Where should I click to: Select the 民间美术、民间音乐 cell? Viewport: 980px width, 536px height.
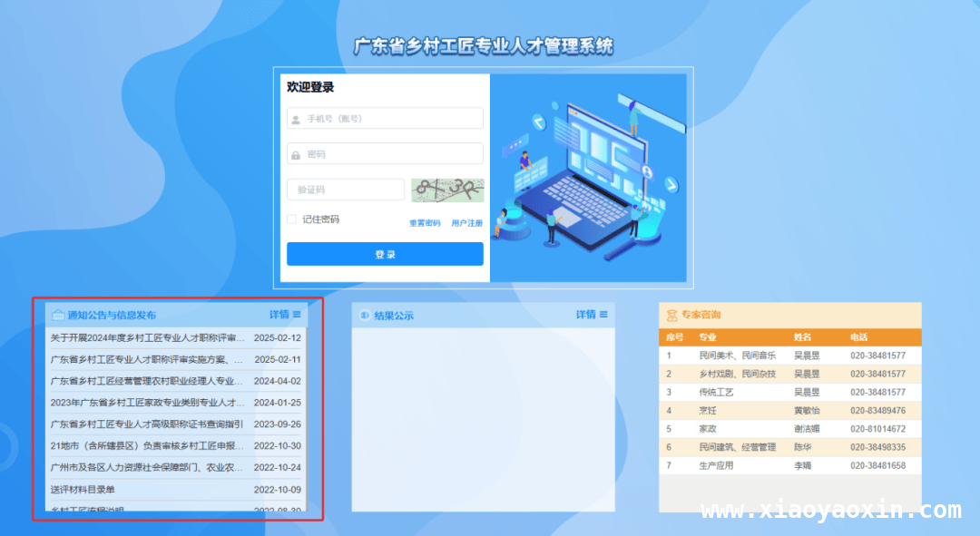click(738, 356)
